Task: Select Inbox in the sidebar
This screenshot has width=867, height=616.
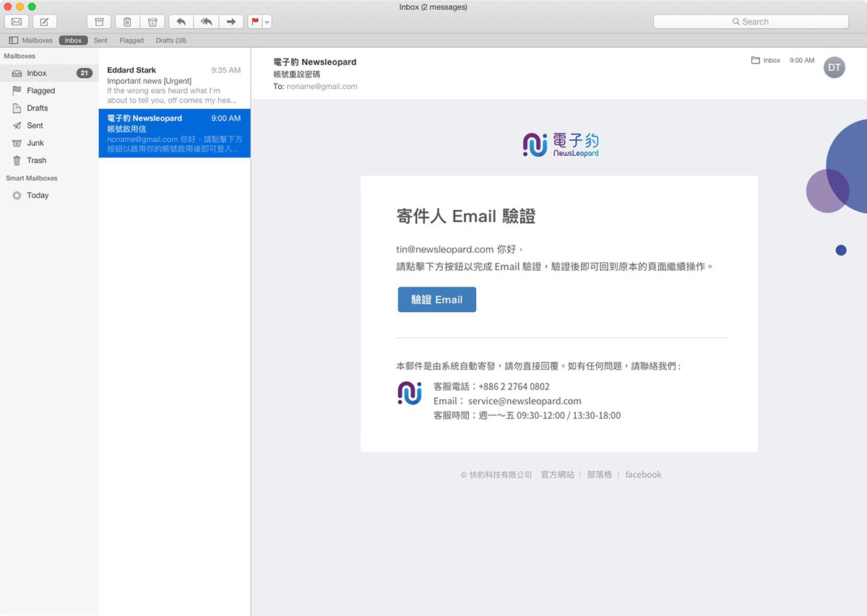Action: 49,73
